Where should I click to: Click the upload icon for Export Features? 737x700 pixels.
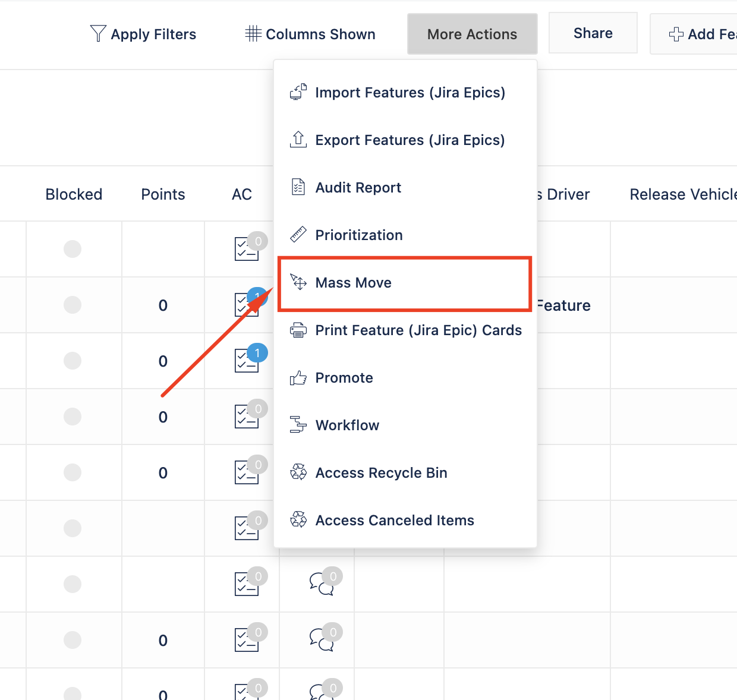[x=298, y=140]
